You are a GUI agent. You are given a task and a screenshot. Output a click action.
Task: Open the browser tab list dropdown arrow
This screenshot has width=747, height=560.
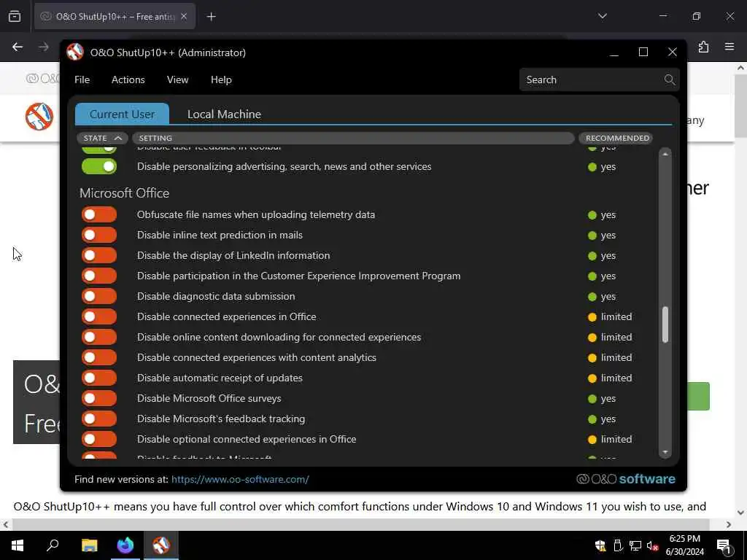(602, 16)
